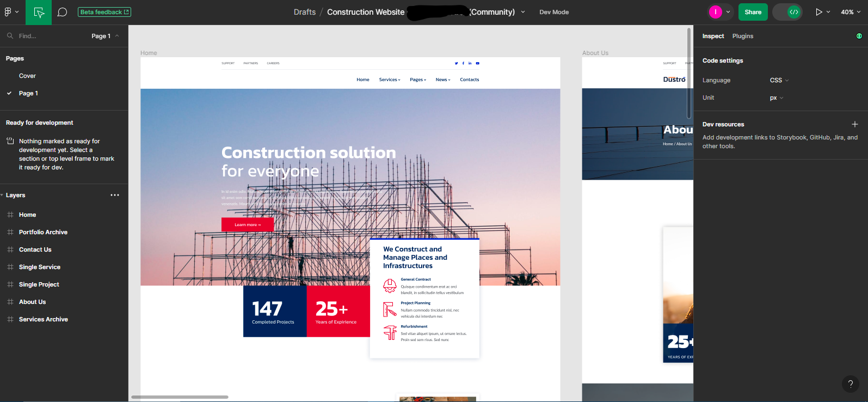Select "We Construct and Manage Places" heading

(x=415, y=257)
